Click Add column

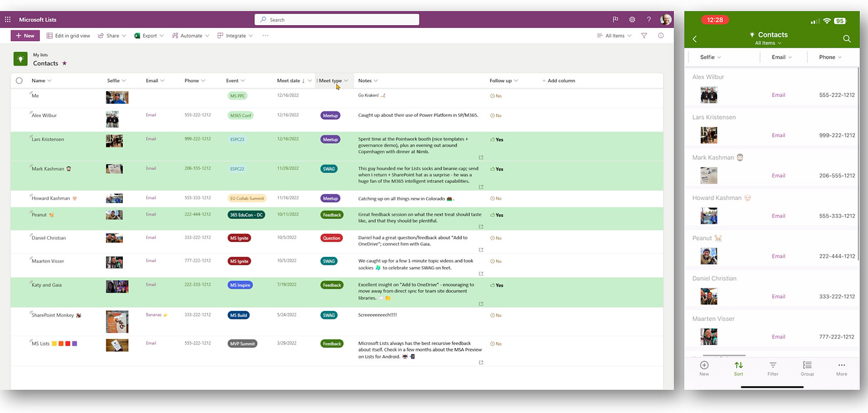coord(559,80)
